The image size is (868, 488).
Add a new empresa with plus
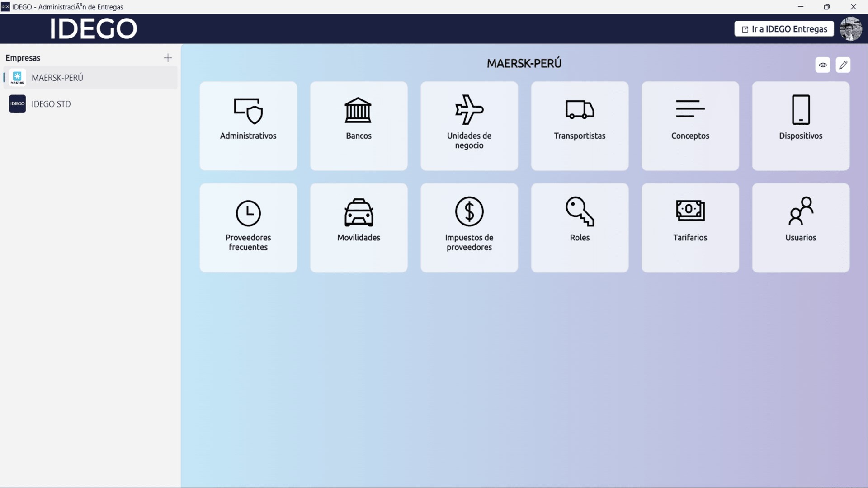coord(168,58)
